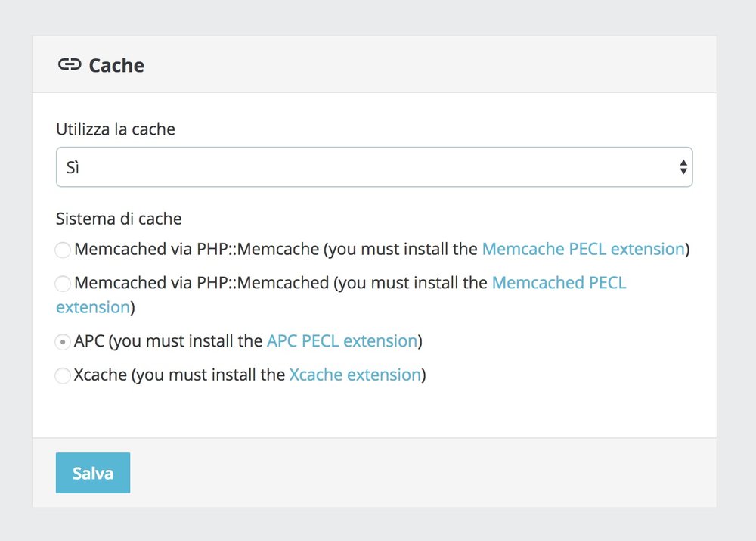Open the APC PECL extension link

click(x=341, y=341)
